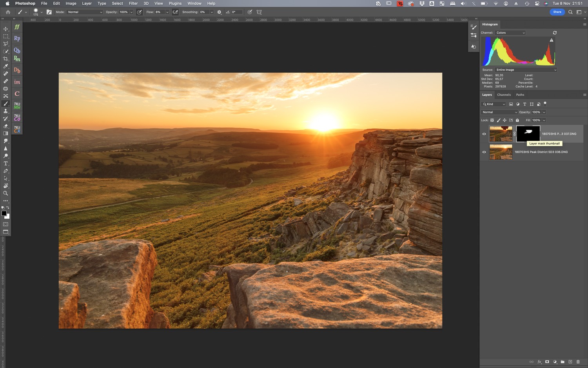Click the add layer mask icon
Image resolution: width=588 pixels, height=368 pixels.
coord(547,362)
